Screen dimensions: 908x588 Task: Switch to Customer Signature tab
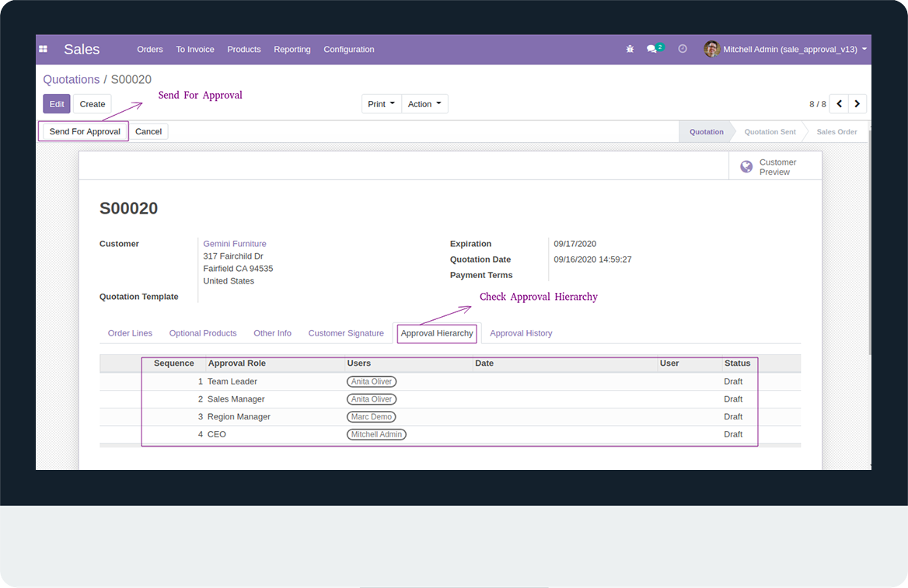[346, 333]
